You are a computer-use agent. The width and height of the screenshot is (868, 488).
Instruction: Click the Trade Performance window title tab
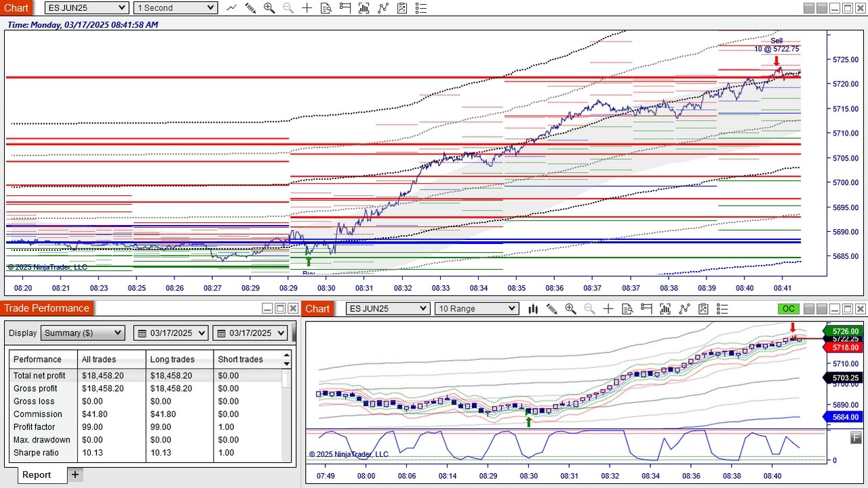tap(47, 308)
